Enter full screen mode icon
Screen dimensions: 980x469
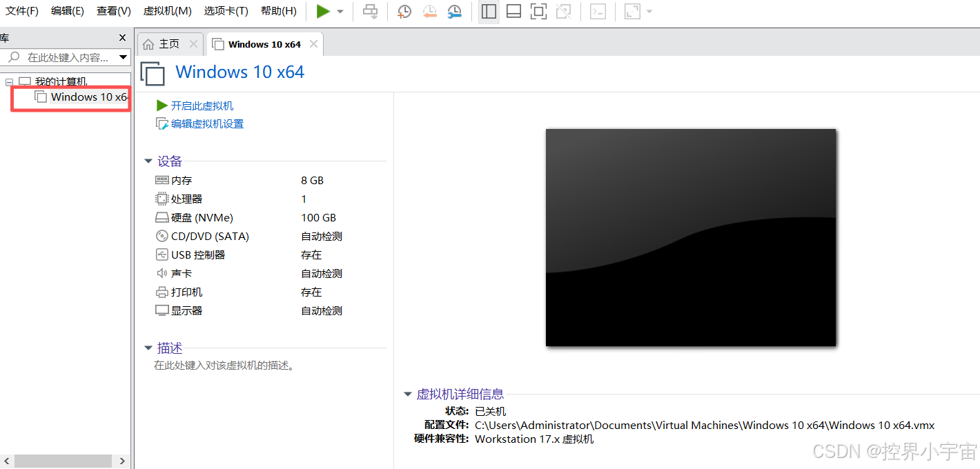pos(538,12)
